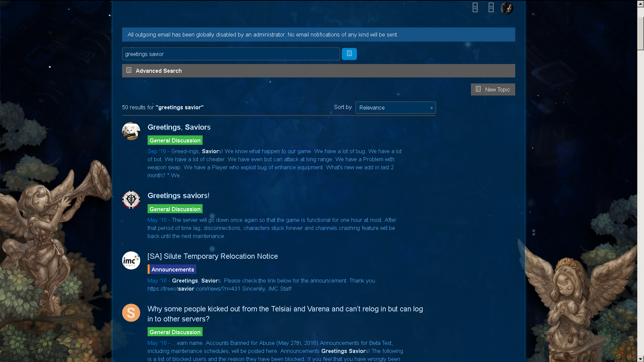Open the Greetings saviors! topic
Viewport: 644px width, 362px height.
click(x=178, y=195)
